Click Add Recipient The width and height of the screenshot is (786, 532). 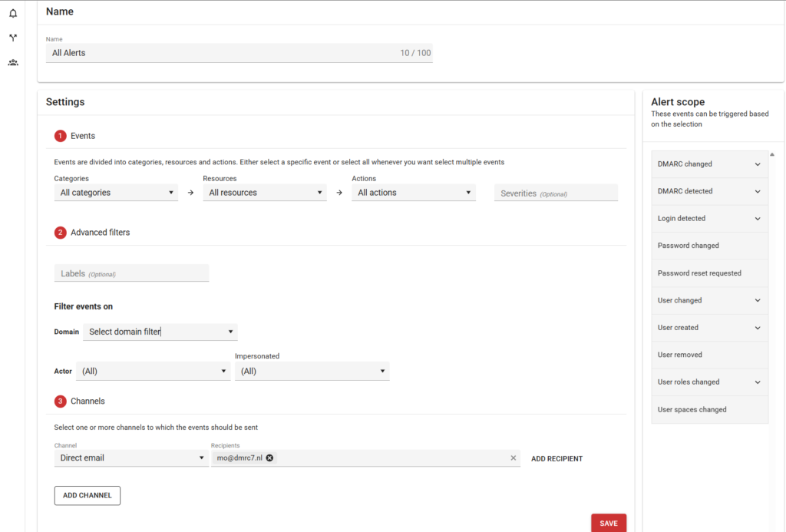[x=556, y=459]
